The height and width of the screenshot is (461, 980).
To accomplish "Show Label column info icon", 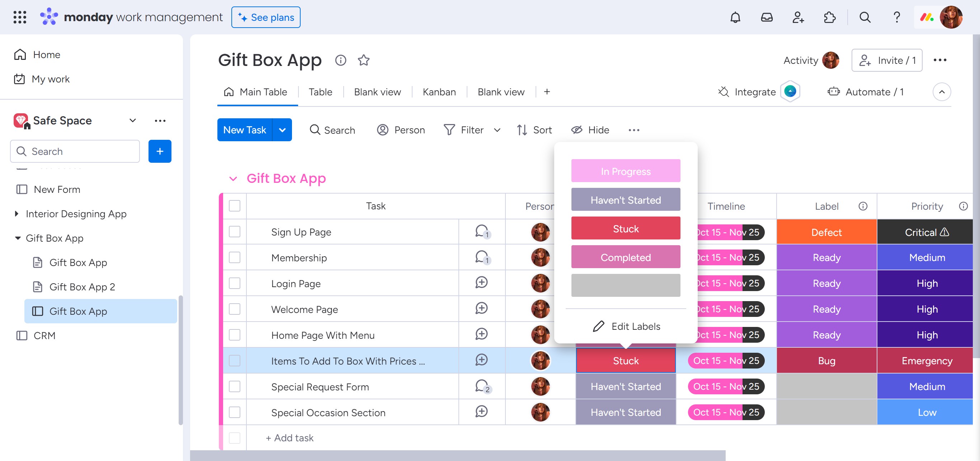I will (863, 206).
